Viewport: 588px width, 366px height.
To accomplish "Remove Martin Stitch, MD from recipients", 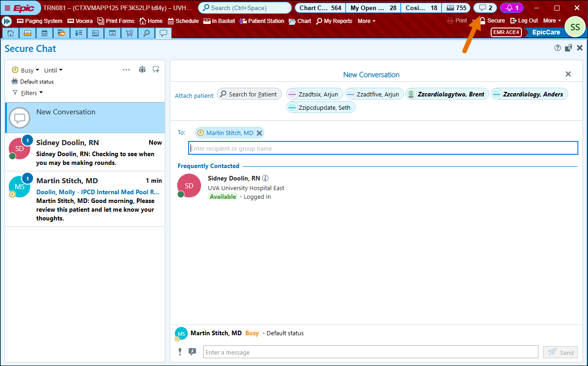I will 259,133.
